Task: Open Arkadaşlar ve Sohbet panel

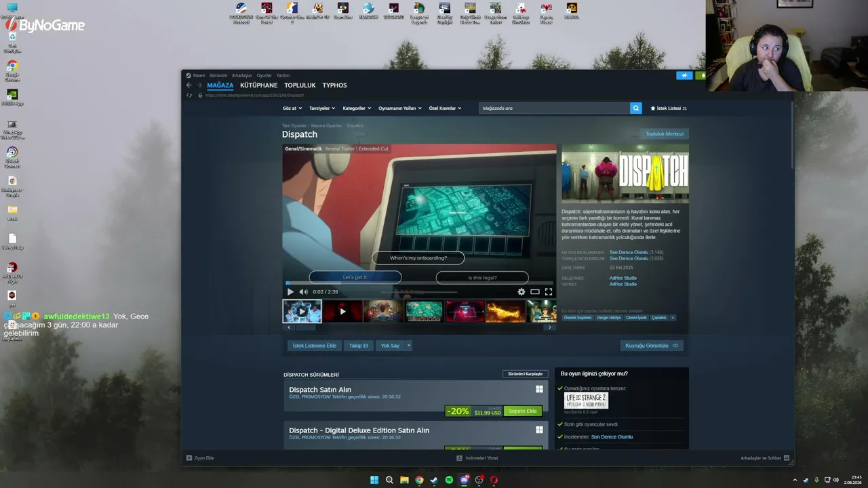Action: point(765,458)
